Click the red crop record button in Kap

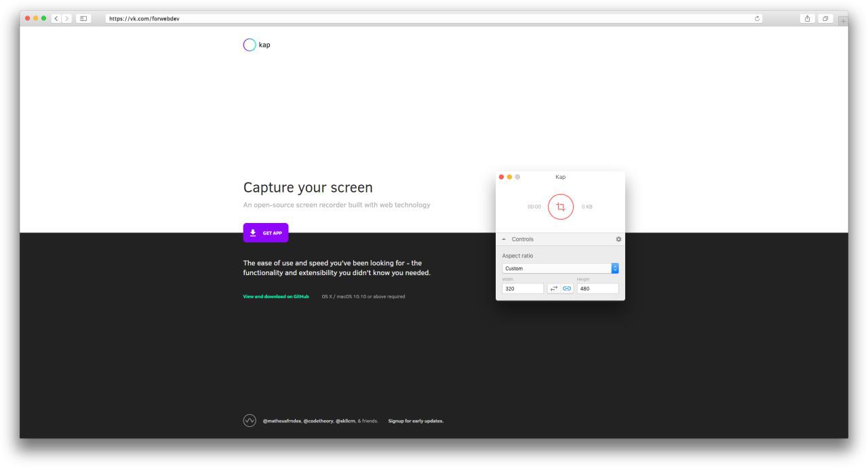point(561,207)
